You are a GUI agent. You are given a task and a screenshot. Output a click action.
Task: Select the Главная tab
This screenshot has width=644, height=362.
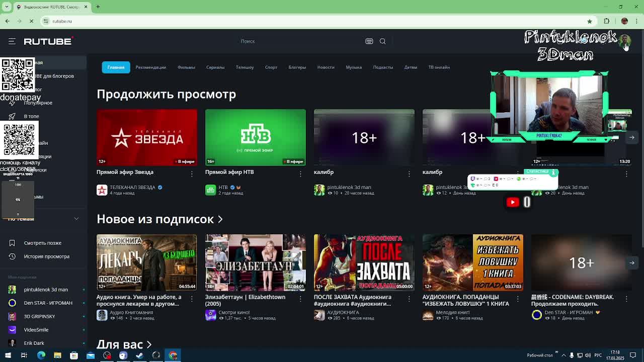116,67
